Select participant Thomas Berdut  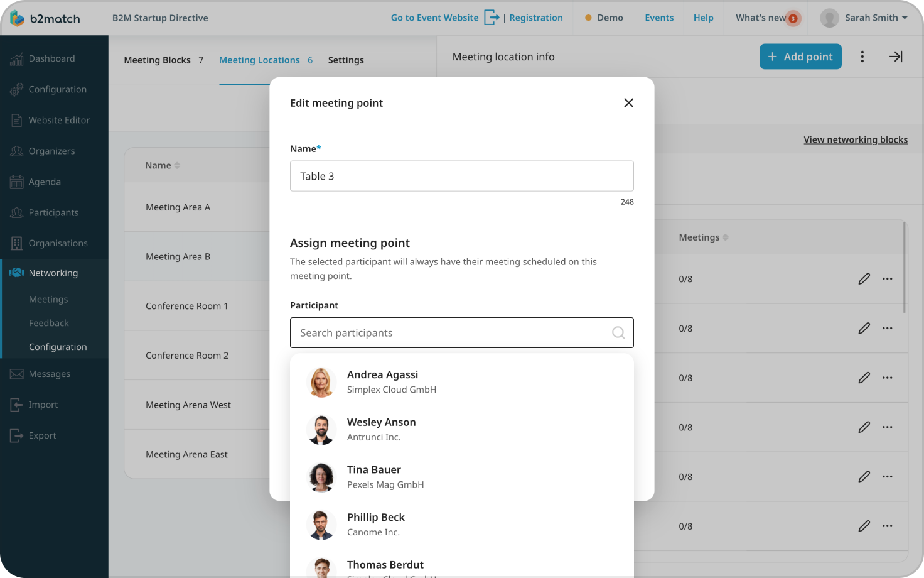(x=462, y=565)
